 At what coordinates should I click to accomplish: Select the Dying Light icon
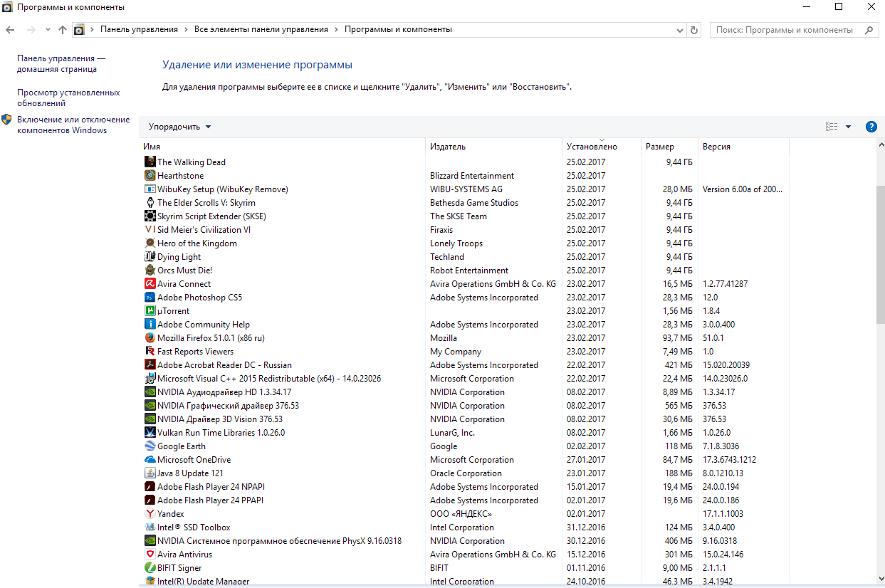(x=150, y=257)
